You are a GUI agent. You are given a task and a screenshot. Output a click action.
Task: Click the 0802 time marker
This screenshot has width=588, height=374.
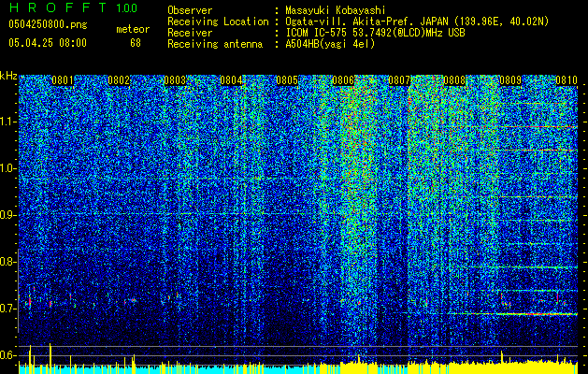pos(119,80)
